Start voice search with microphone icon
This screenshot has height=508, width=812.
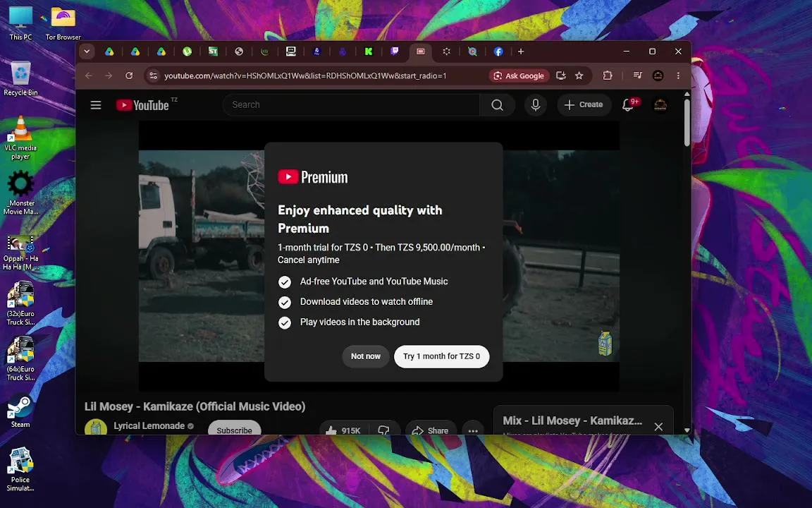tap(536, 105)
